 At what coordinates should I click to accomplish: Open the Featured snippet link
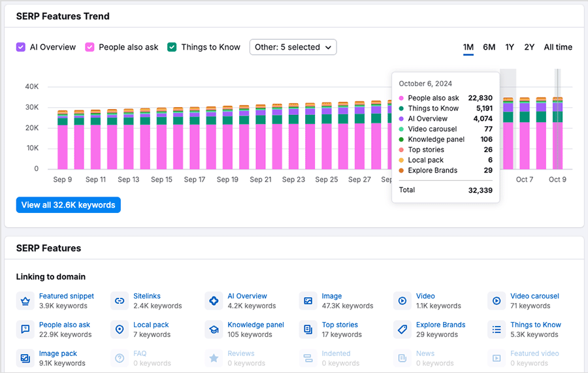(67, 296)
